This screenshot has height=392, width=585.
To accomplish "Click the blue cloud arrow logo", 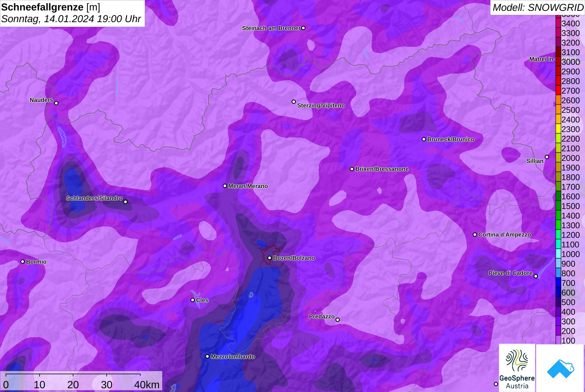I will (x=560, y=368).
